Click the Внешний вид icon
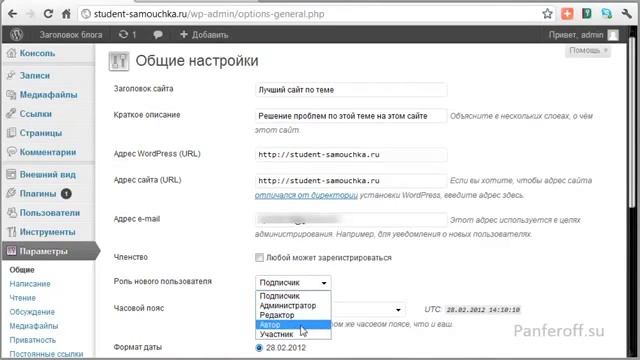The height and width of the screenshot is (360, 640). click(x=11, y=175)
